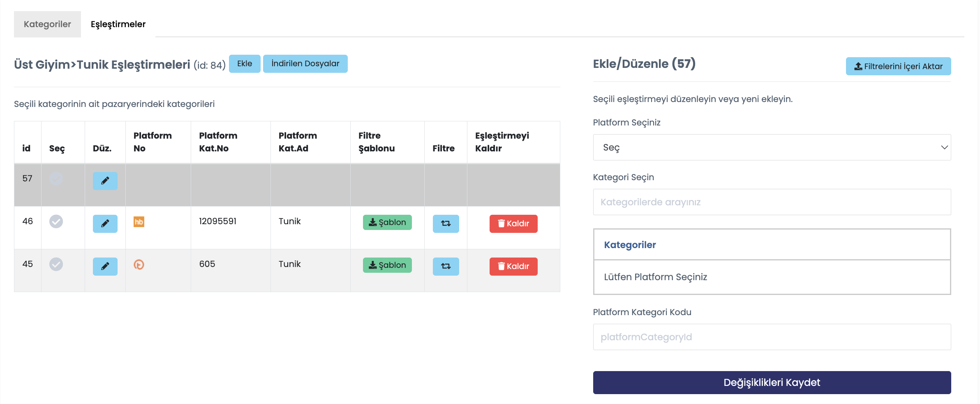Toggle the select checkmark for row 45

pos(56,264)
